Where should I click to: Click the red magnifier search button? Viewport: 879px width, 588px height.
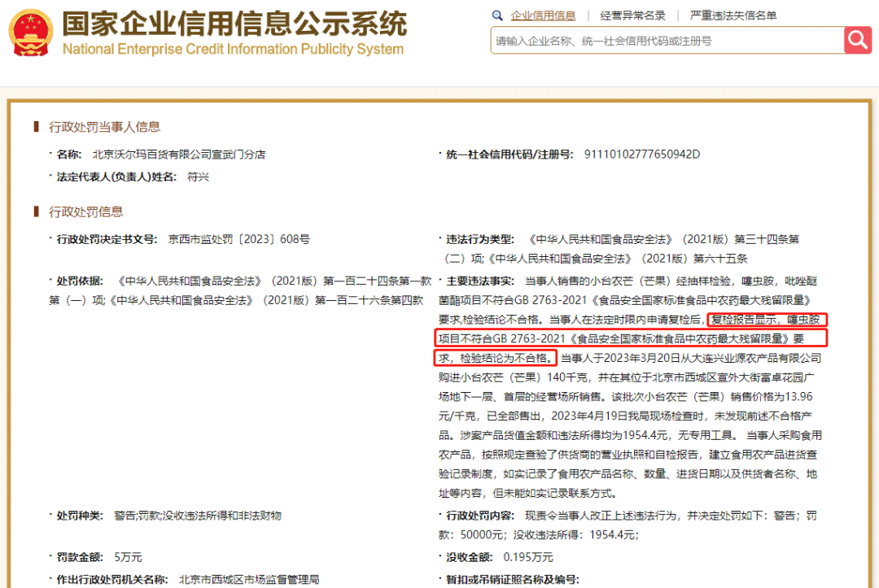(x=857, y=40)
